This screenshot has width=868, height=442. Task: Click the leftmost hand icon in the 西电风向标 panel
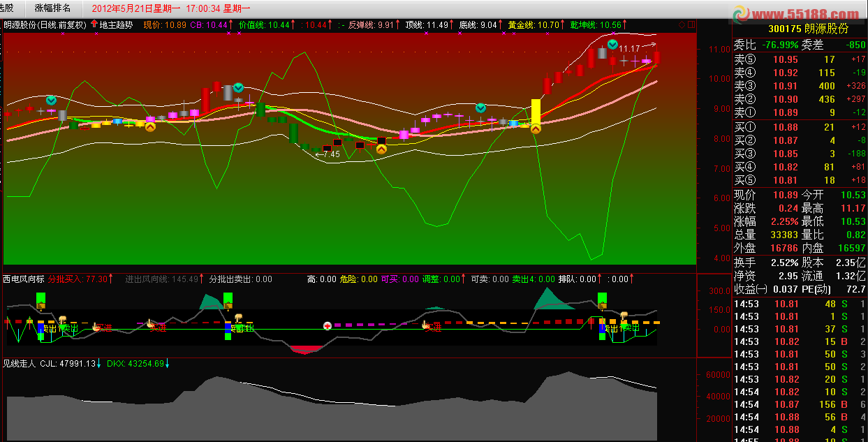click(61, 319)
